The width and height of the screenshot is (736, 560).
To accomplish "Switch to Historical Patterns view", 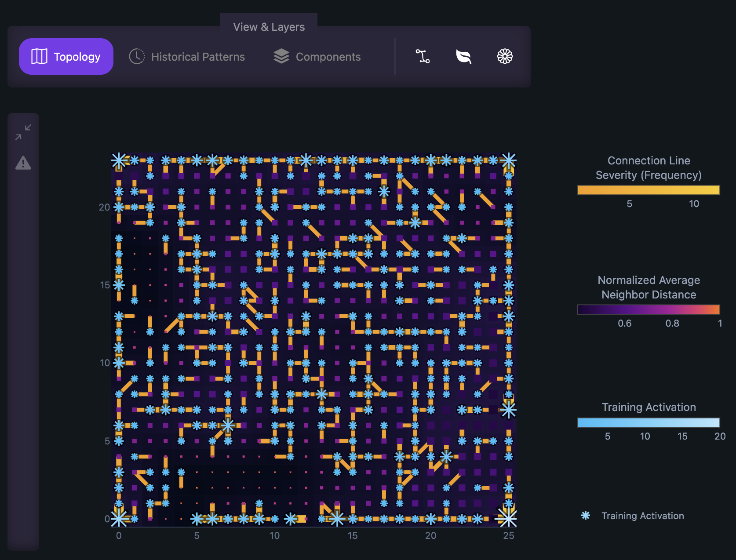I will point(187,56).
